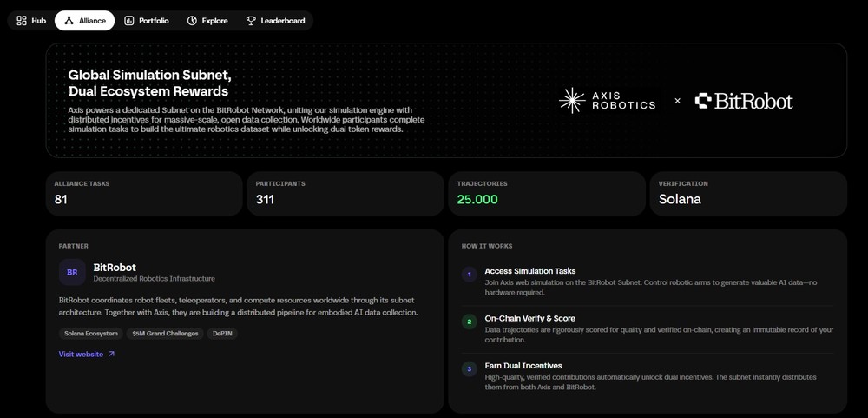The width and height of the screenshot is (868, 418).
Task: Click the Hub grid icon
Action: point(22,21)
